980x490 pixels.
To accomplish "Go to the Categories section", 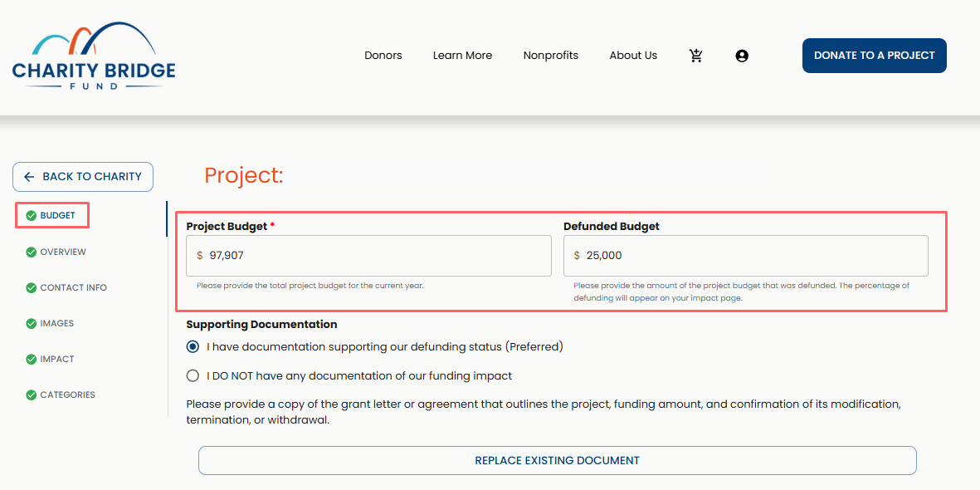I will coord(67,394).
